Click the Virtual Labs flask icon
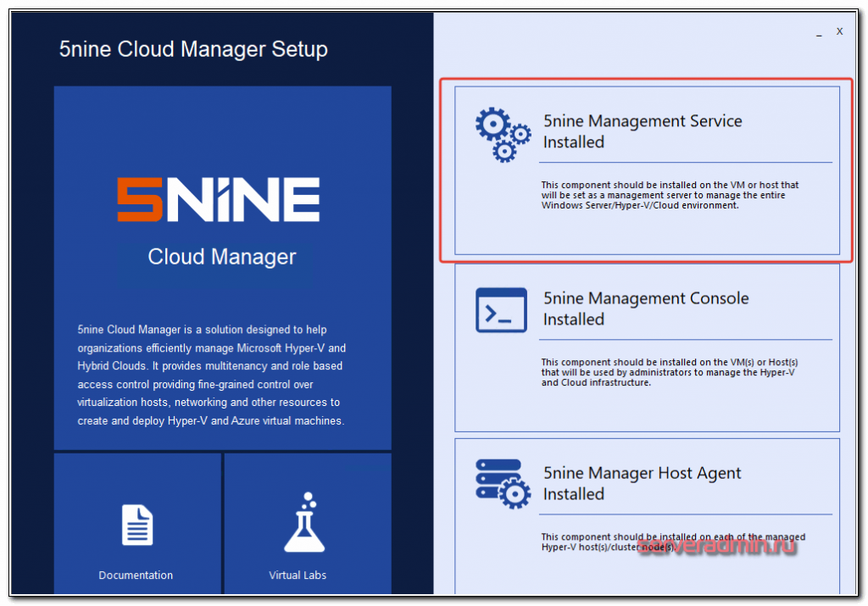The width and height of the screenshot is (868, 606). point(304,522)
